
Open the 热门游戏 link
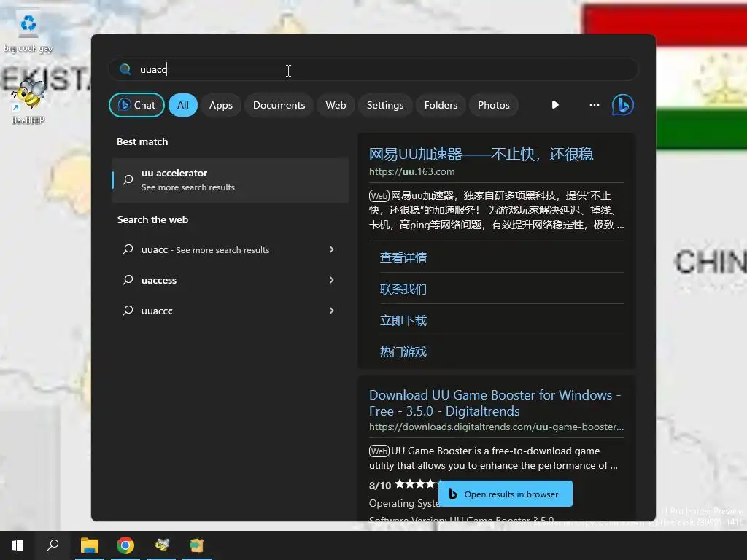[x=403, y=352]
